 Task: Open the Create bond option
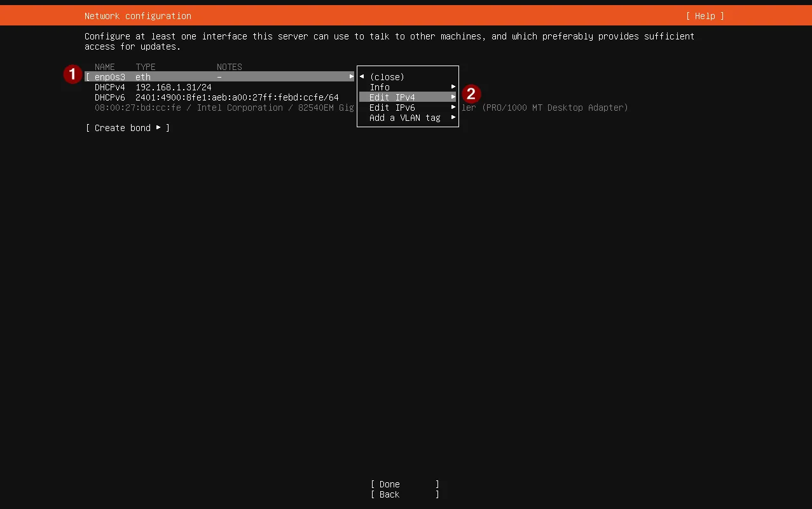(x=128, y=128)
